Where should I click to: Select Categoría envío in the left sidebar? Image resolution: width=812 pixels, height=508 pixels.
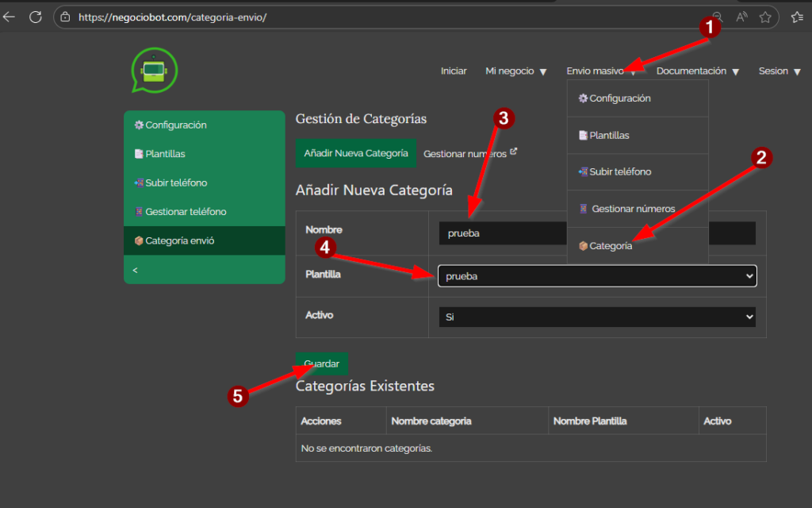pyautogui.click(x=179, y=241)
